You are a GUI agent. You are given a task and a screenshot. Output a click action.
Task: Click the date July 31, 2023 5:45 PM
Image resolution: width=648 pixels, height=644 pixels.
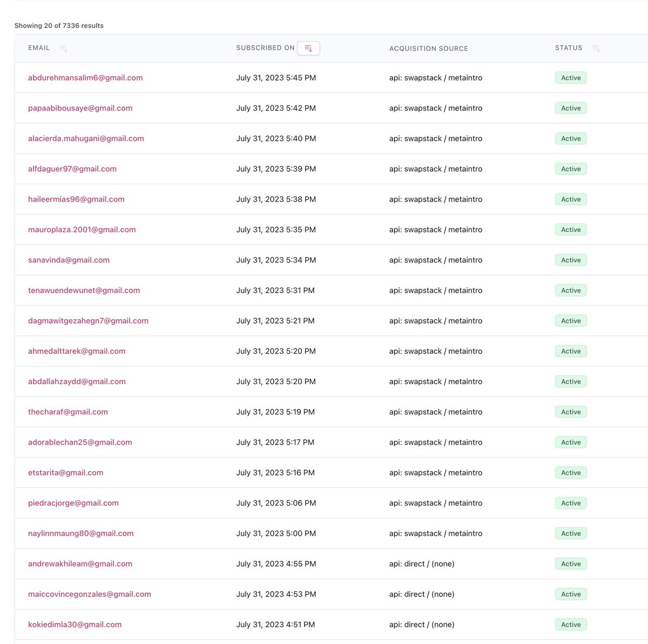point(276,78)
